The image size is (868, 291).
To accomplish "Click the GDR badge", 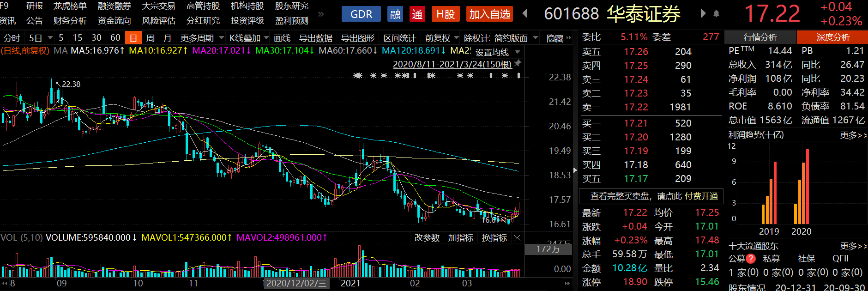I will click(x=361, y=14).
